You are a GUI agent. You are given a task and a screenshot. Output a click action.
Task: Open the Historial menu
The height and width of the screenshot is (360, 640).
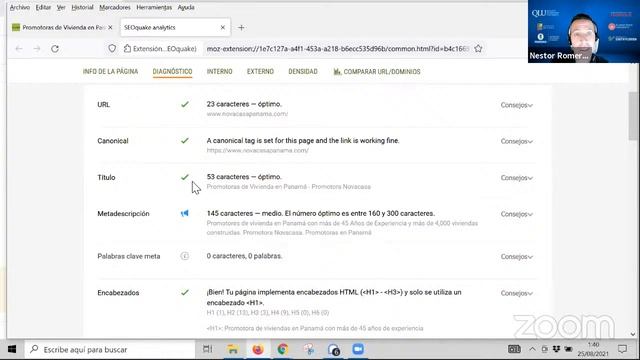click(x=82, y=7)
